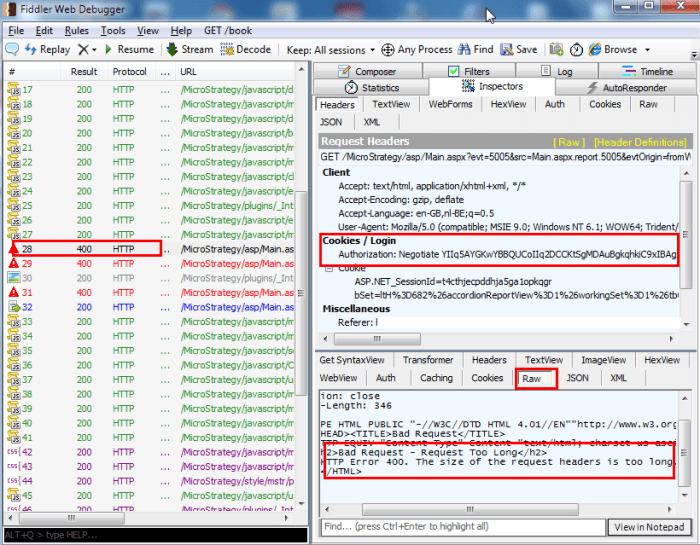Click View in Notepad button
Screen dimensions: 700x545
point(649,527)
